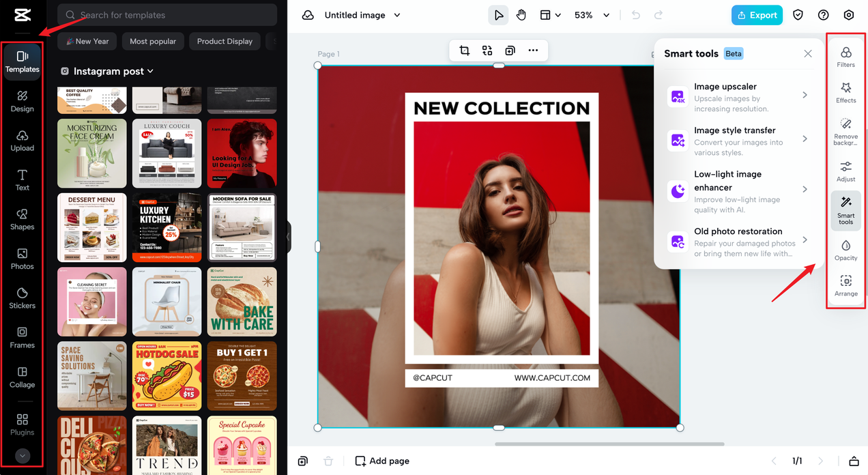Click the cloud save icon

click(308, 15)
